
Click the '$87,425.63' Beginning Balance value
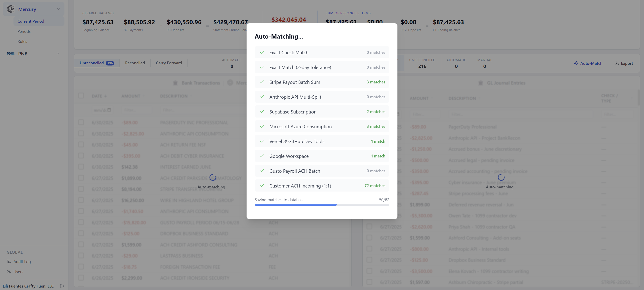(x=98, y=22)
